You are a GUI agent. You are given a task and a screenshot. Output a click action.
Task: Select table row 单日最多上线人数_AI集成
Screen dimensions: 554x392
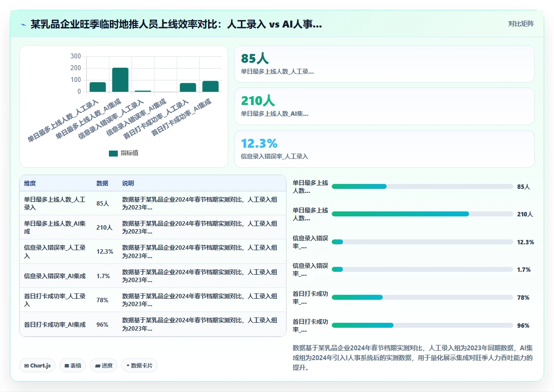coord(153,228)
